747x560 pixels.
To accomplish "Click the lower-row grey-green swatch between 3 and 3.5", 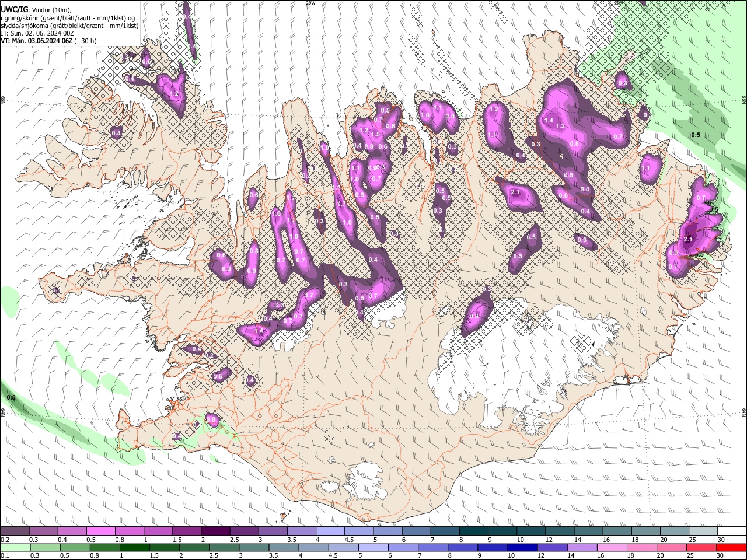I will tap(254, 548).
